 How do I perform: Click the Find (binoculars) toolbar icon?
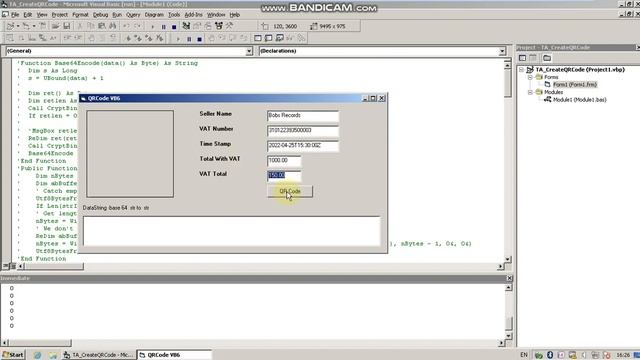click(113, 26)
